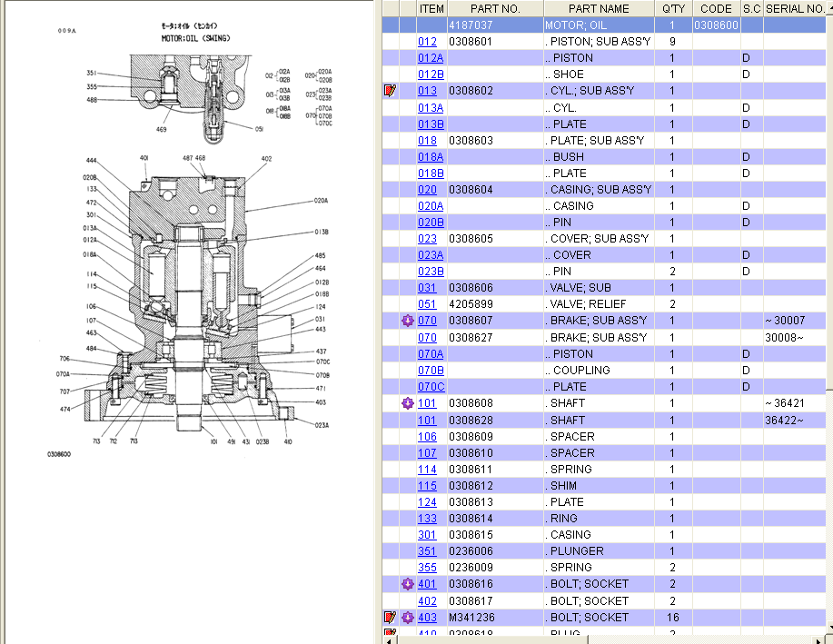Click the purple badge icon for item 401

[408, 584]
